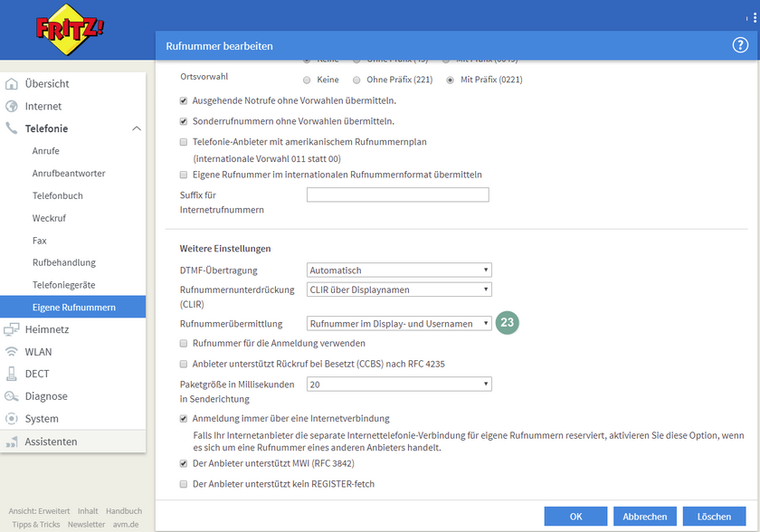The height and width of the screenshot is (532, 760).
Task: Select Eigene Rufnummern in sidebar
Action: coord(72,308)
